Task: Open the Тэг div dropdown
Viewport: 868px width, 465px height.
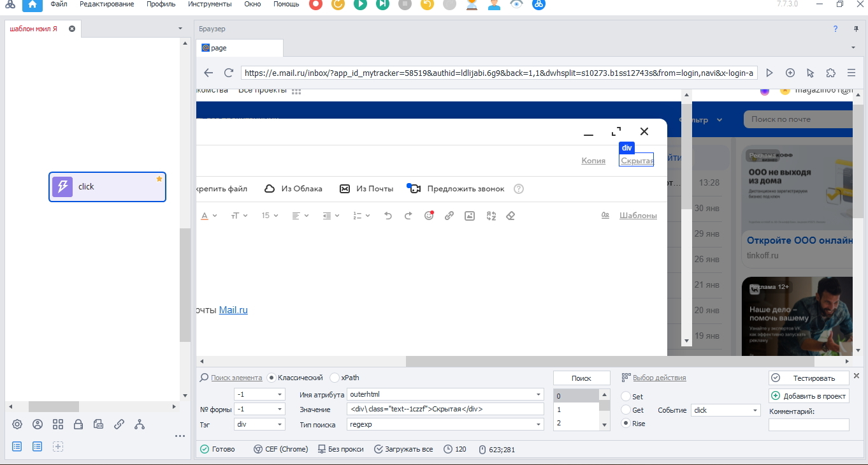Action: pos(260,424)
